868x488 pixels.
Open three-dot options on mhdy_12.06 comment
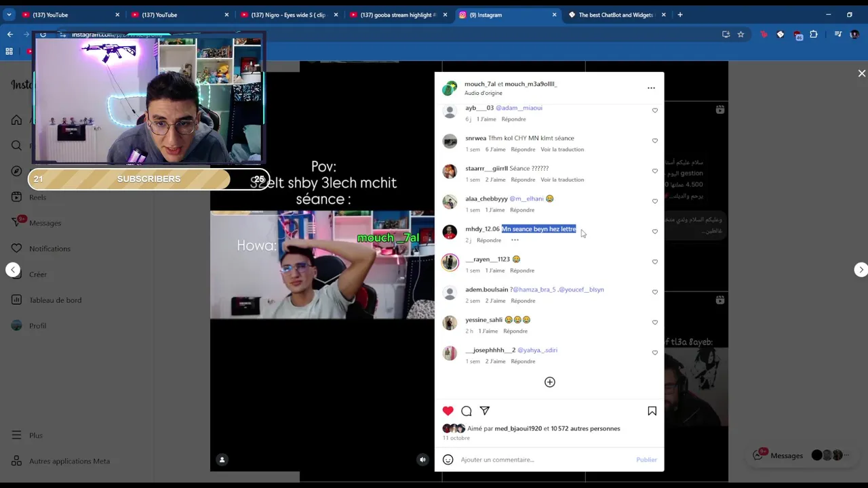515,240
